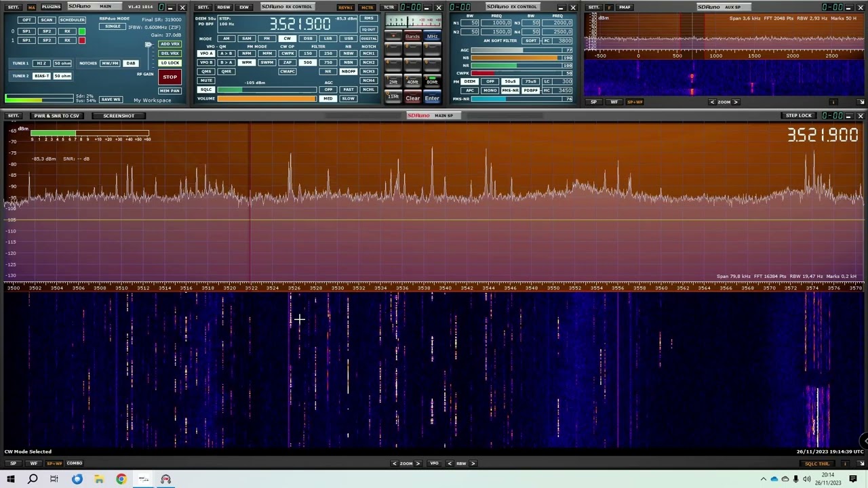Click the MHz key on the keypad
This screenshot has height=488, width=868.
pos(432,37)
